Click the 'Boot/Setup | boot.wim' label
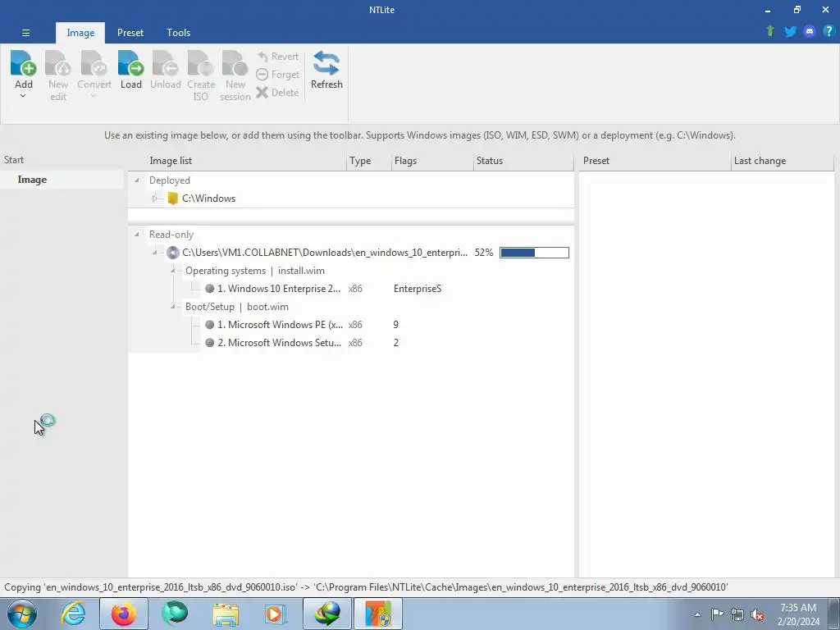Viewport: 840px width, 630px height. (x=237, y=307)
